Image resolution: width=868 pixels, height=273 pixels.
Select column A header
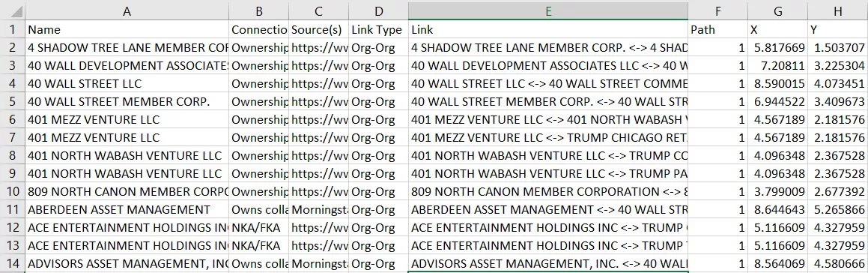tap(127, 11)
